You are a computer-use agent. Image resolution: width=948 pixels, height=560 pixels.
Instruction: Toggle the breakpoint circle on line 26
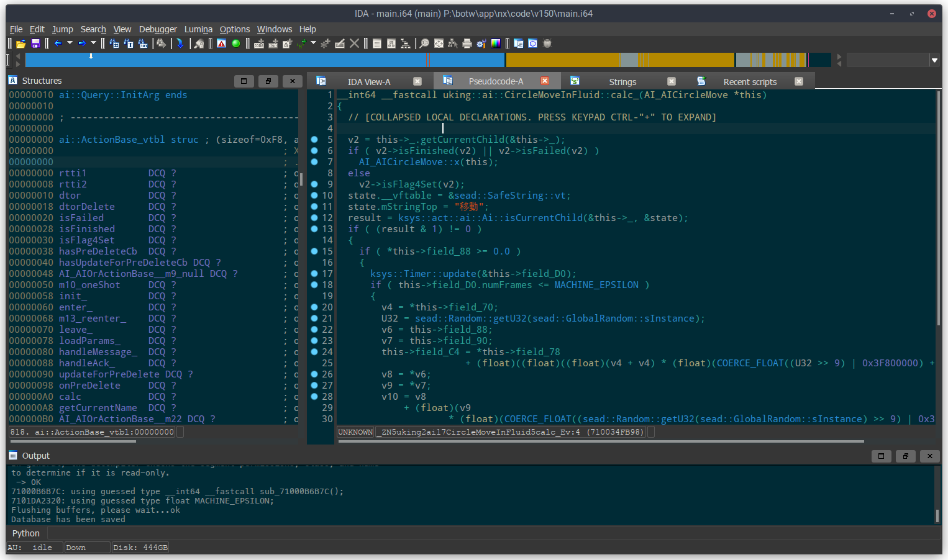click(x=314, y=374)
